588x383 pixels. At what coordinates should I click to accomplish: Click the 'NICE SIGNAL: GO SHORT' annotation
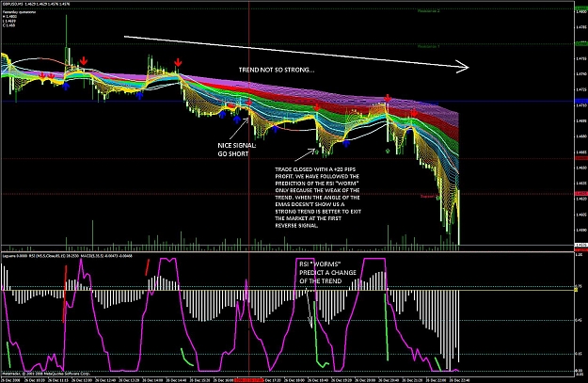[237, 150]
